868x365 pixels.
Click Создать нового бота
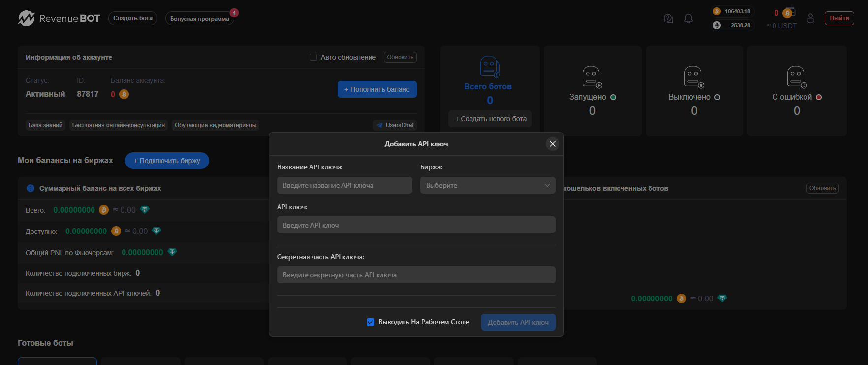[490, 119]
